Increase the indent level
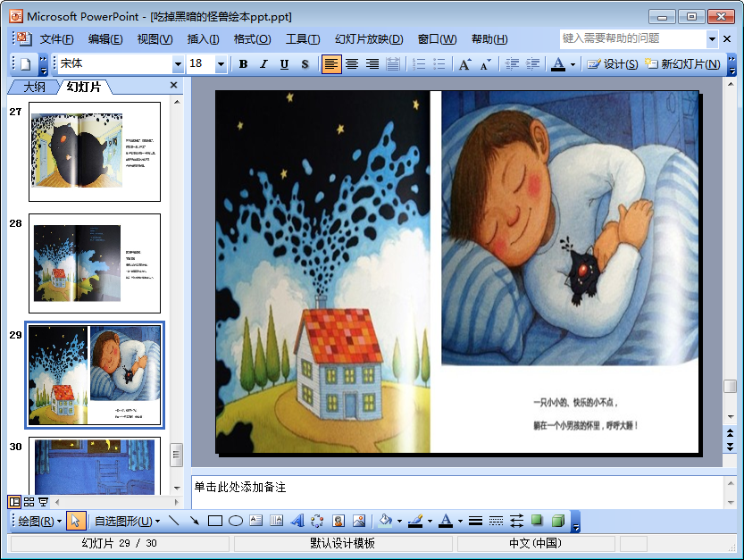The width and height of the screenshot is (744, 560). [x=532, y=64]
